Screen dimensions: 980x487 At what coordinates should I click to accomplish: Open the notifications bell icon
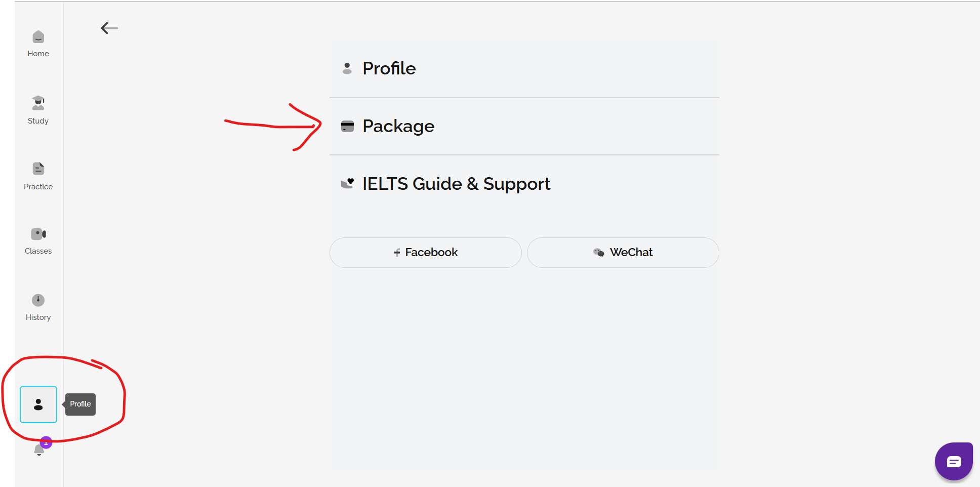[38, 451]
